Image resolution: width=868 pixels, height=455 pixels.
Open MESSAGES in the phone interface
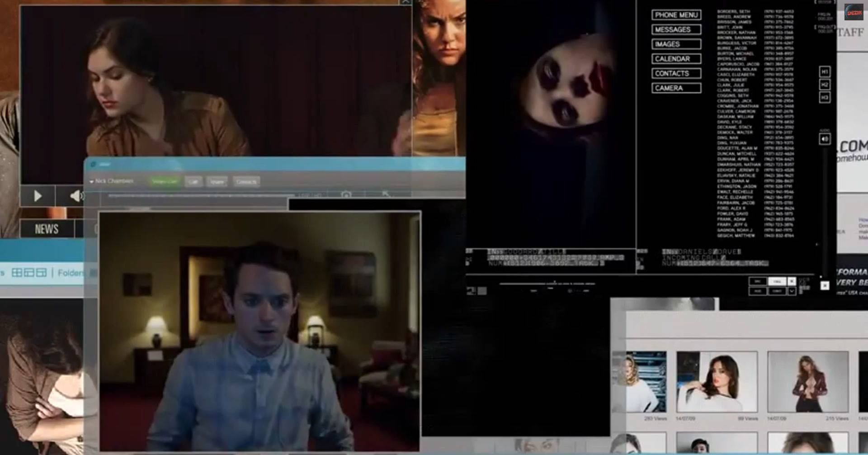click(676, 29)
